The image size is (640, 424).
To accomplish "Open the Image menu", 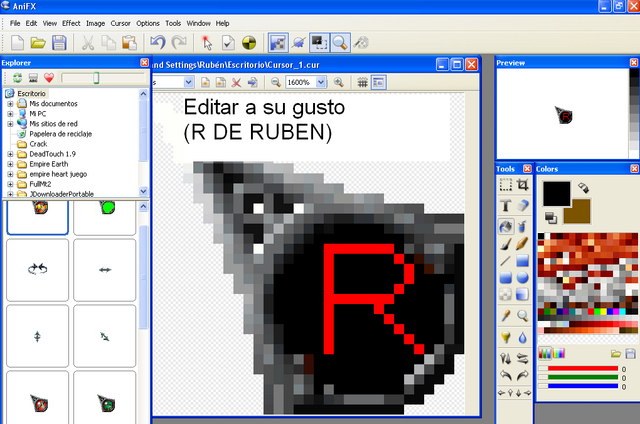I will pos(96,23).
